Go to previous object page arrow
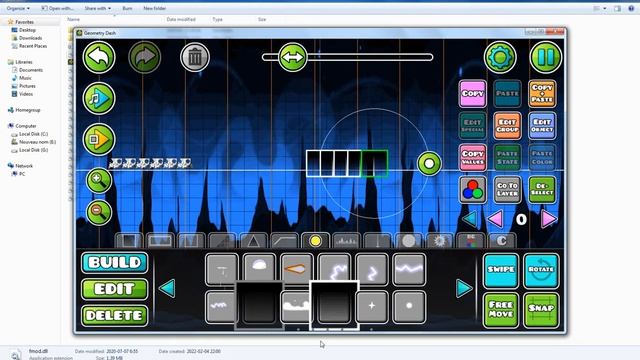Viewport: 640px width, 360px height. point(167,288)
